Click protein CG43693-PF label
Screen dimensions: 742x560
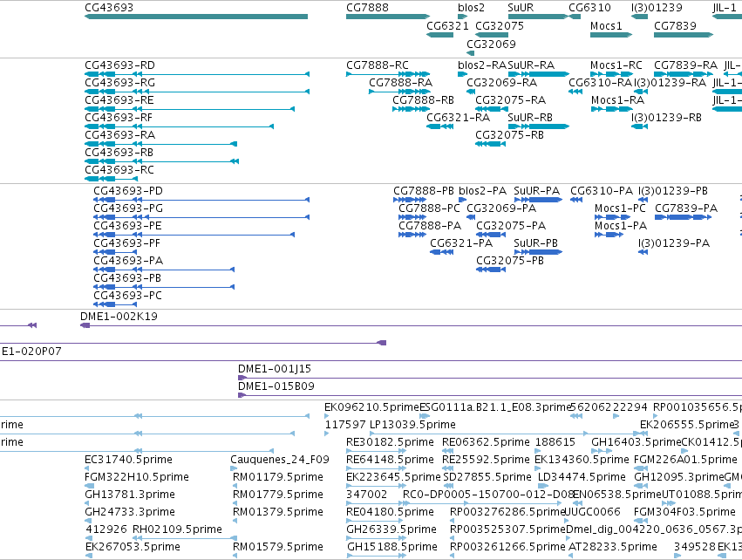[126, 243]
